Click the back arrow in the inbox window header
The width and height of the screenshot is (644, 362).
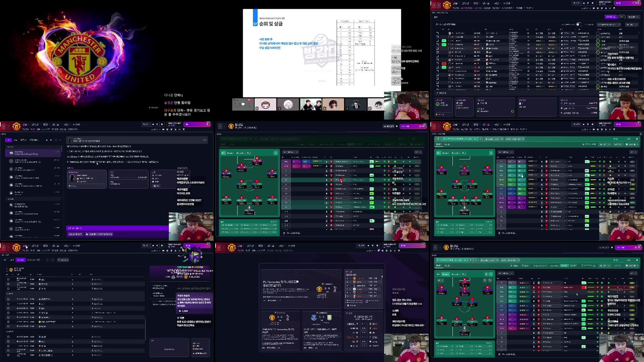(x=4, y=126)
